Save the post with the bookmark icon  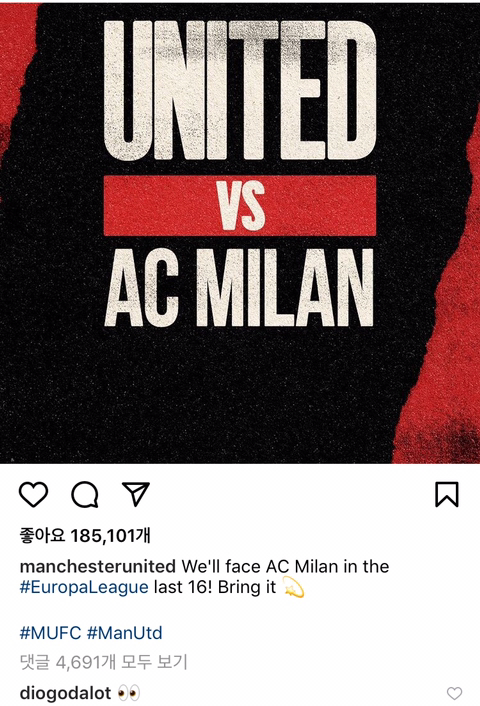pyautogui.click(x=447, y=494)
